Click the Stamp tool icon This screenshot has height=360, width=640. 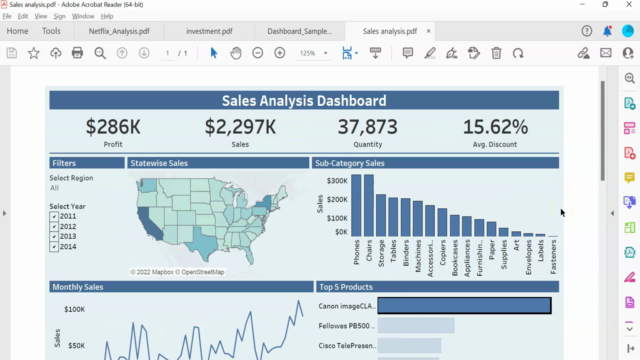point(474,53)
